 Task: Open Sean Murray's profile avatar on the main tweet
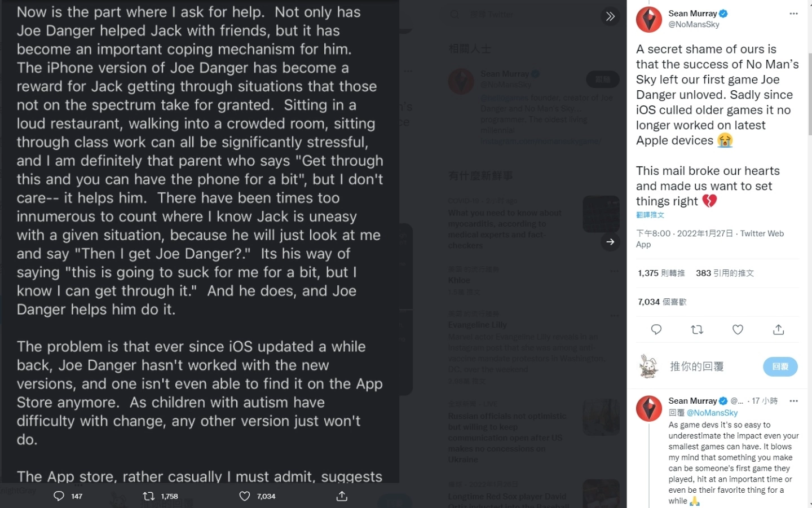point(649,19)
